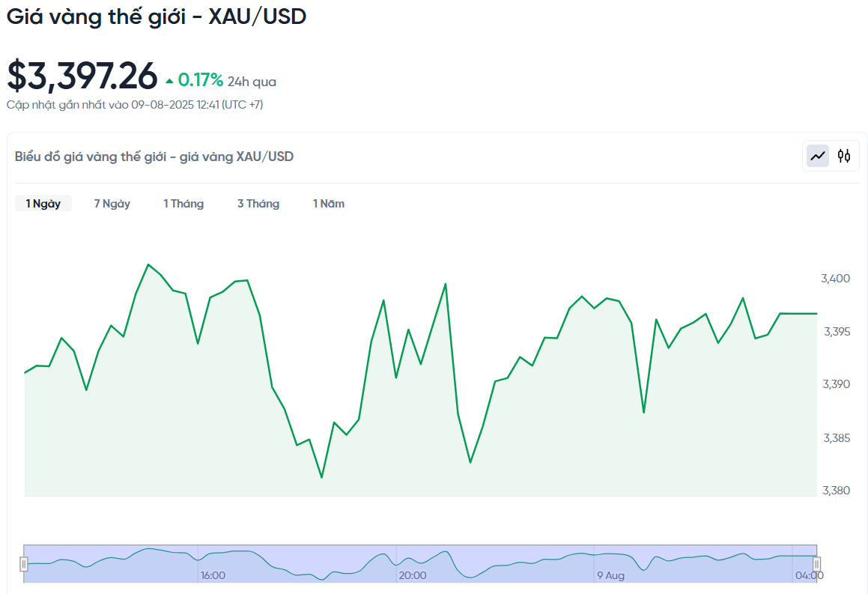868x594 pixels.
Task: Click the 3,400 y-axis label
Action: (835, 279)
